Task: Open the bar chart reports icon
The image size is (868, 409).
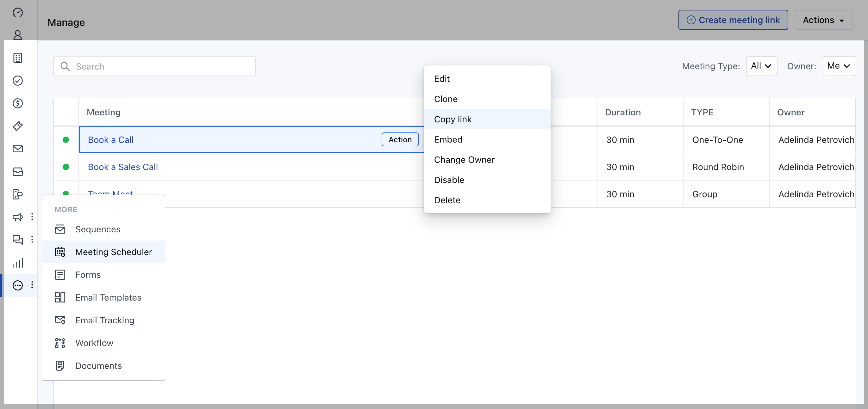Action: [17, 263]
